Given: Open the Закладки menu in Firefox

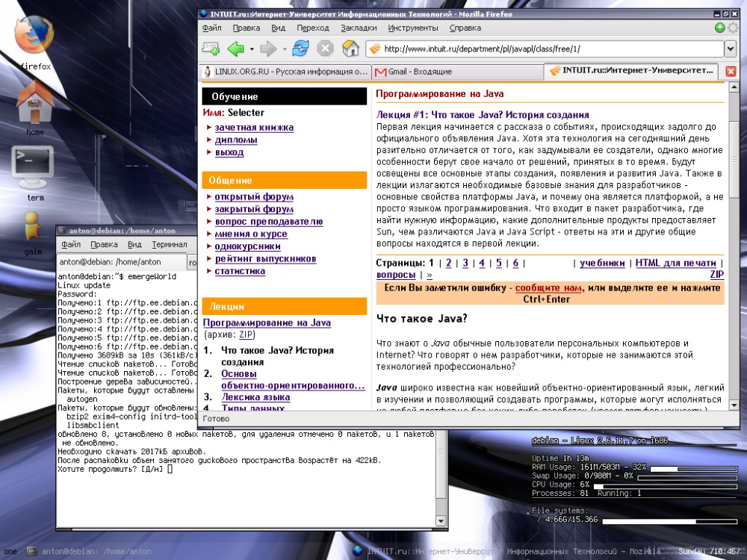Looking at the screenshot, I should tap(359, 28).
